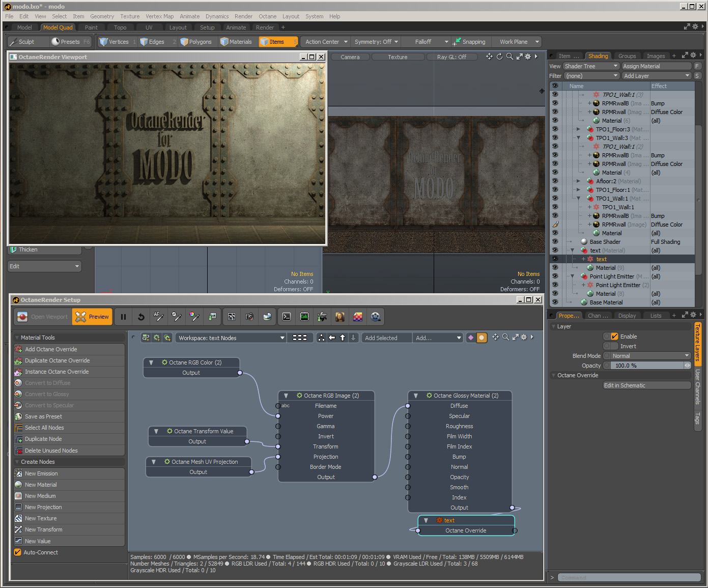Click the restart render icon
This screenshot has width=708, height=588.
pos(141,317)
